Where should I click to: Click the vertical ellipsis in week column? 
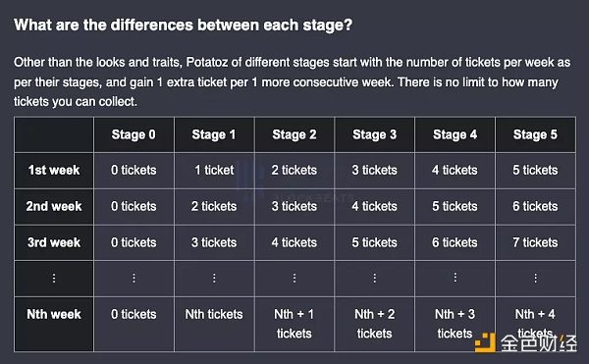(54, 278)
